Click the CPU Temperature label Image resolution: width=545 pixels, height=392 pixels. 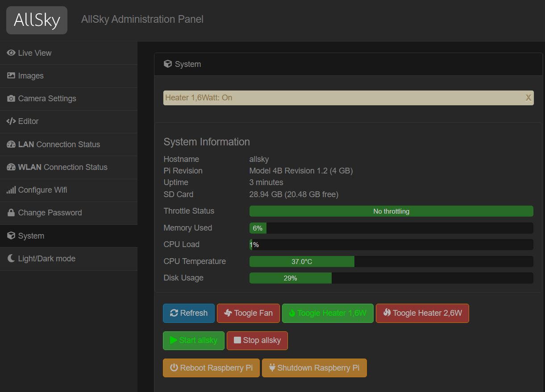pos(195,261)
